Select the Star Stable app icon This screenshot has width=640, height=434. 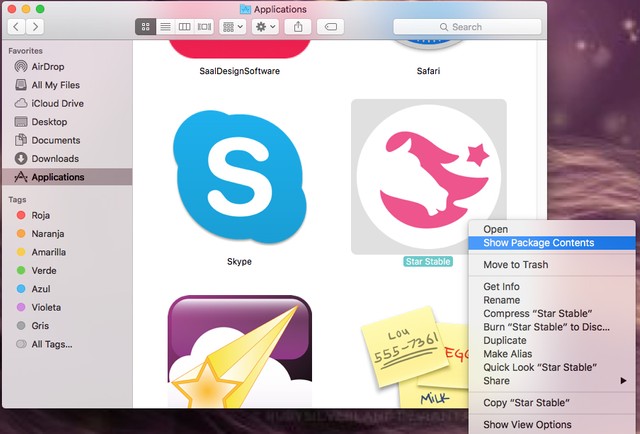pyautogui.click(x=429, y=176)
